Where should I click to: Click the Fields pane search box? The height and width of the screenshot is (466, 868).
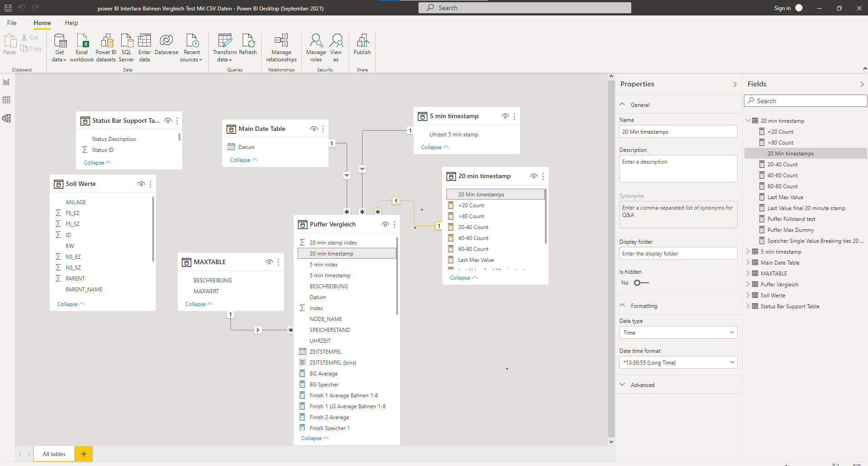[x=805, y=101]
